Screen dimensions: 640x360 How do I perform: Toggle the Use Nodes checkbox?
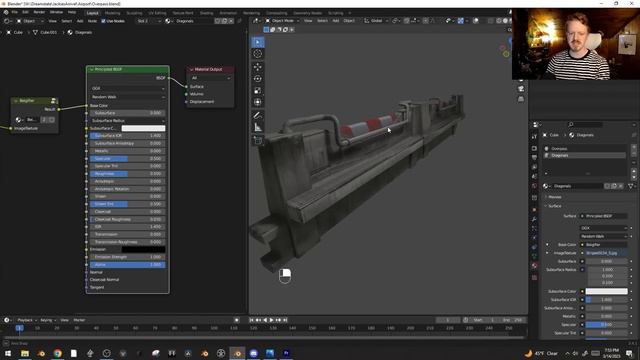(103, 21)
